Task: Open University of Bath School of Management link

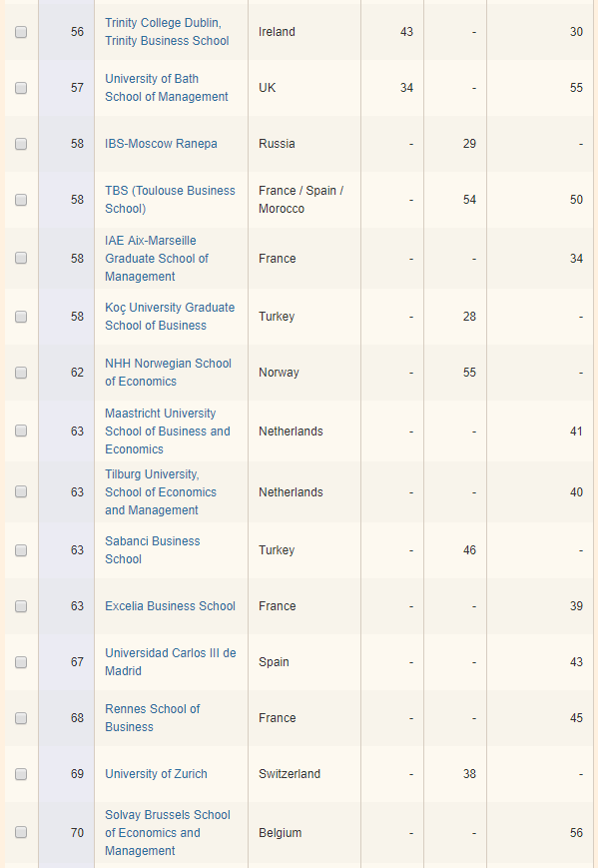Action: (x=167, y=88)
